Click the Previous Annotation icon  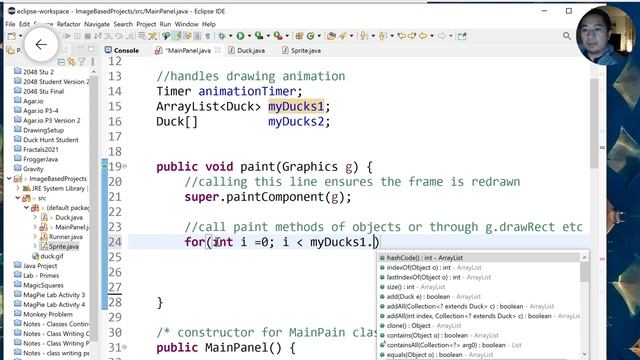pyautogui.click(x=382, y=36)
